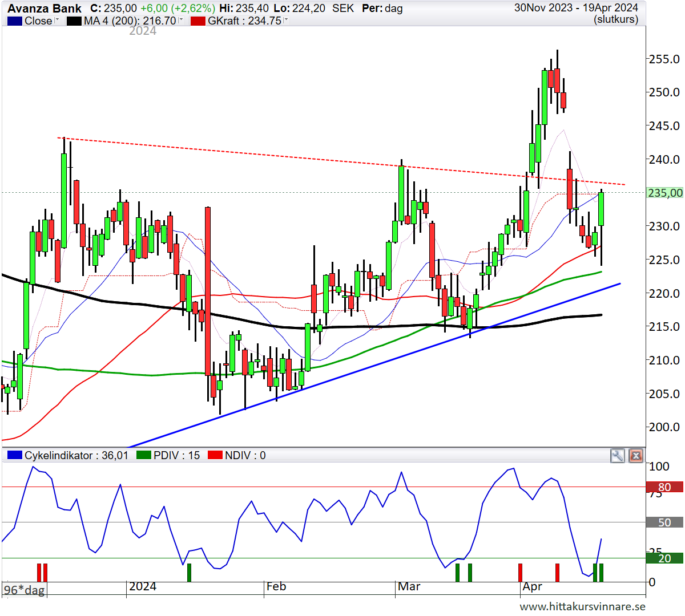The height and width of the screenshot is (616, 685).
Task: Click the '96*dag' label on the time axis
Action: [x=25, y=590]
